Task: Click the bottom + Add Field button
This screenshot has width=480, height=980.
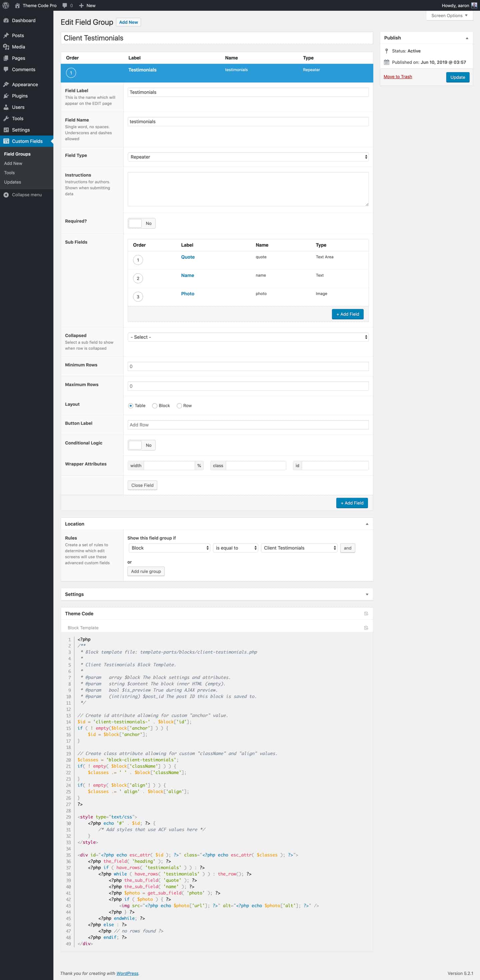Action: pos(352,503)
